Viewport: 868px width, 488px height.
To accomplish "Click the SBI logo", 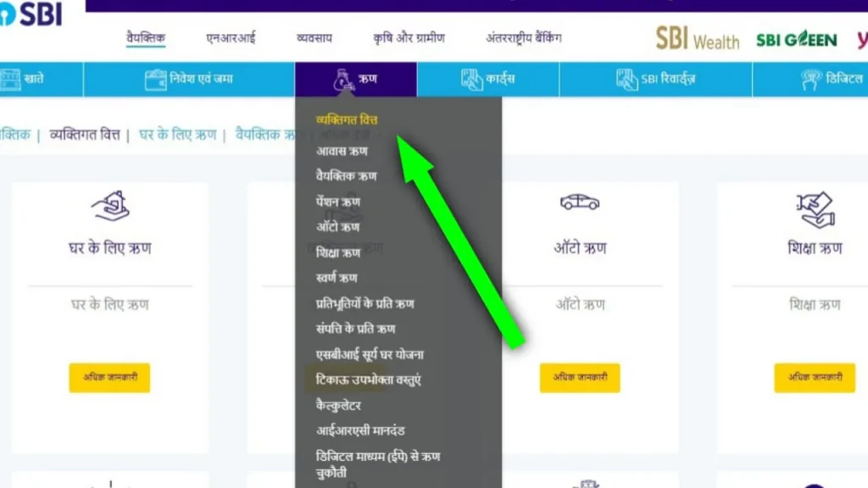I will 31,14.
